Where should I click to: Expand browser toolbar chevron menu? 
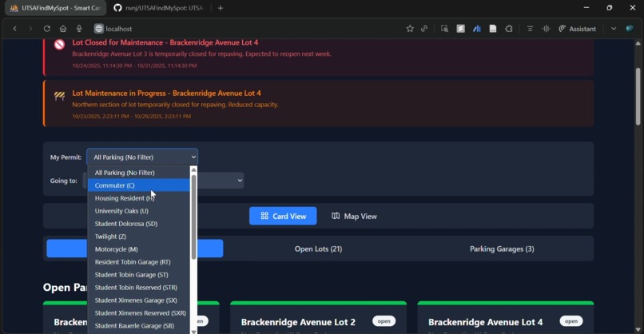[x=613, y=28]
